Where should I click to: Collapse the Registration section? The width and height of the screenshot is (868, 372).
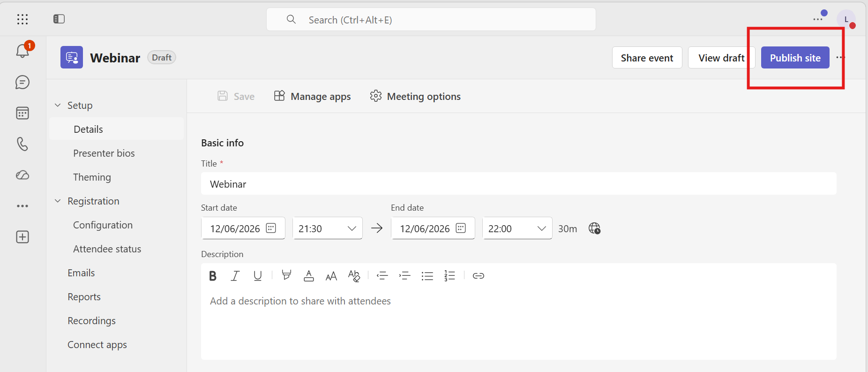(x=58, y=201)
